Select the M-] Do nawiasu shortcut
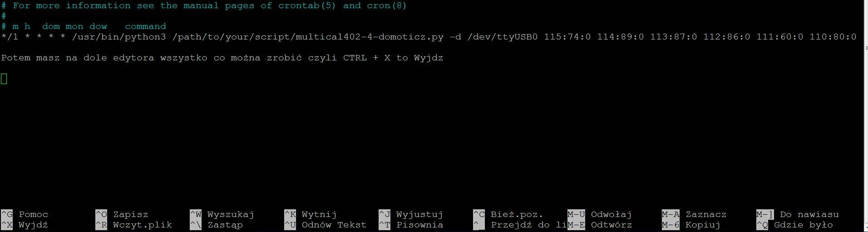Image resolution: width=868 pixels, height=232 pixels. [797, 214]
